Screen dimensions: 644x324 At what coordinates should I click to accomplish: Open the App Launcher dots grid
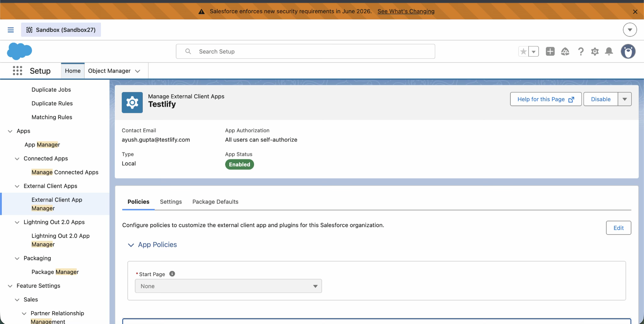coord(18,71)
